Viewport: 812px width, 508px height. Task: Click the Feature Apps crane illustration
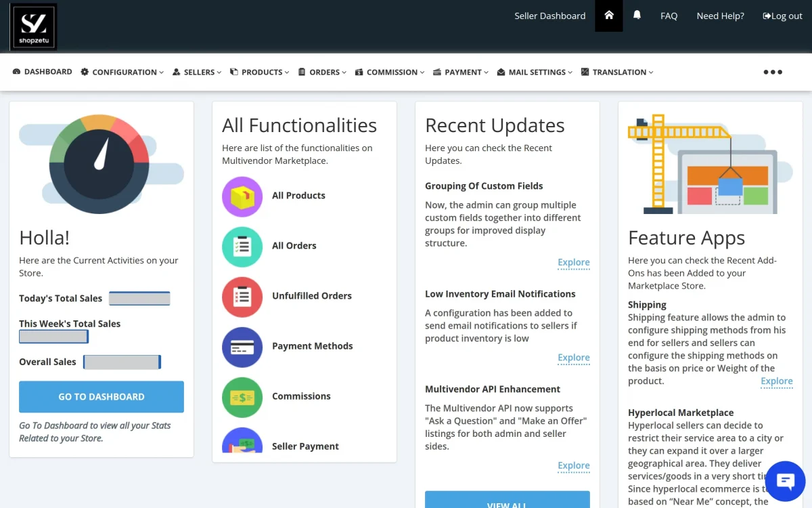tap(710, 165)
